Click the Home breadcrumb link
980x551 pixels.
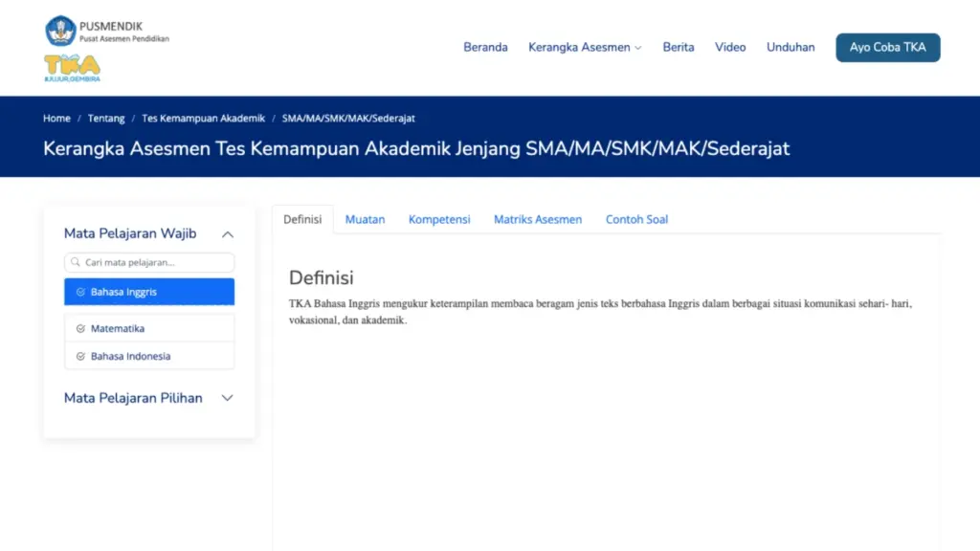tap(56, 118)
